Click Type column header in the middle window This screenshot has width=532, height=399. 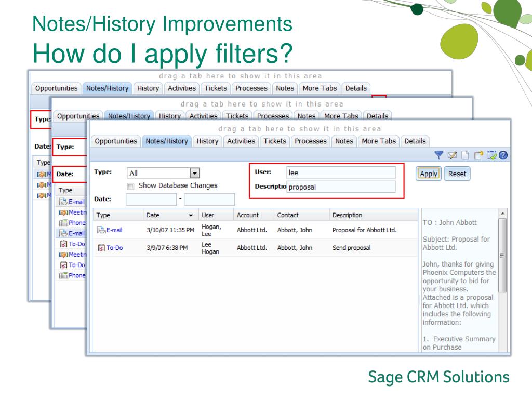pyautogui.click(x=72, y=190)
